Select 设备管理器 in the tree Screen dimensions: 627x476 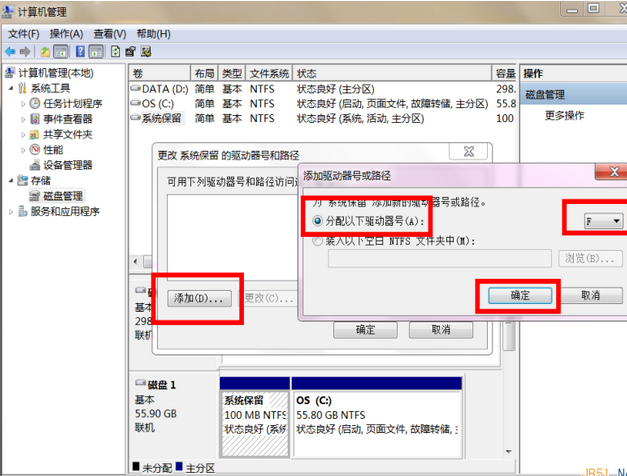pos(68,165)
